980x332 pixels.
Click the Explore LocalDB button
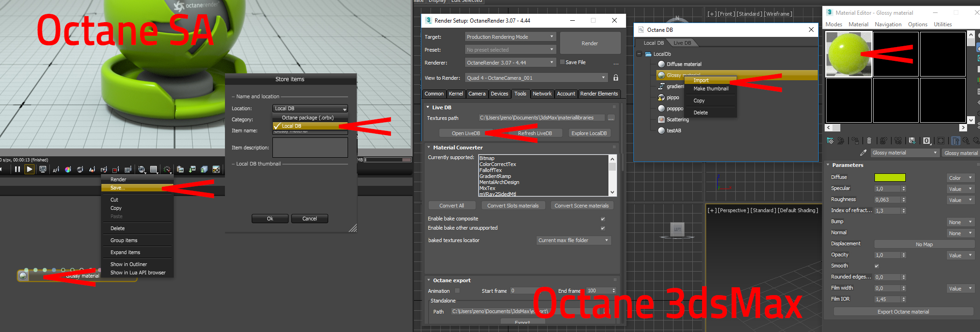coord(589,133)
